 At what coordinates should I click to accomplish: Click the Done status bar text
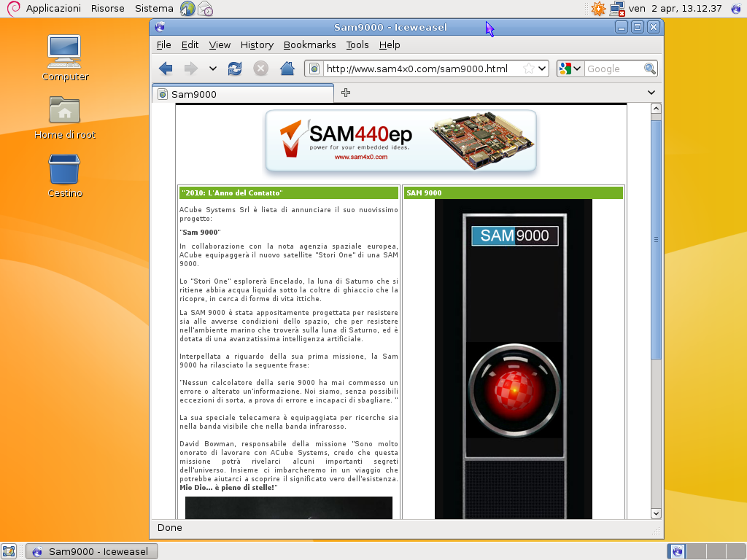(169, 528)
